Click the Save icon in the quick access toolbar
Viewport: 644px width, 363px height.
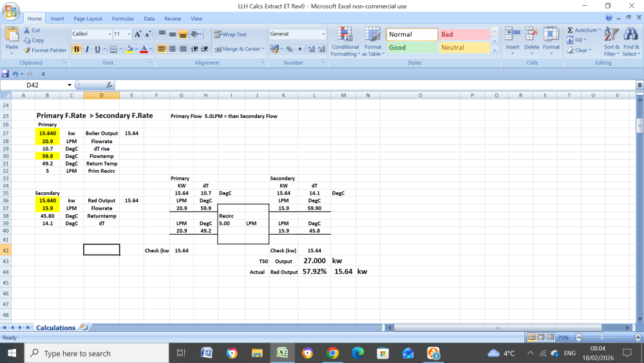pyautogui.click(x=5, y=74)
